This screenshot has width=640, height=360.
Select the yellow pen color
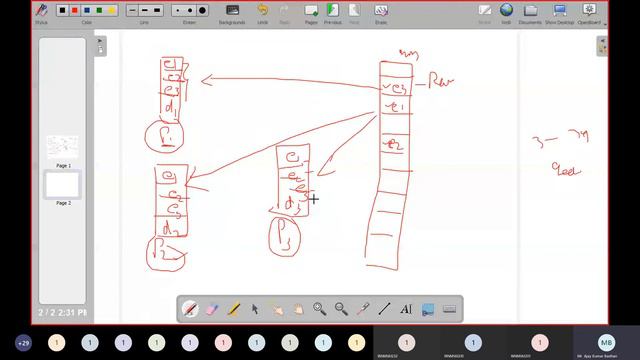click(111, 10)
